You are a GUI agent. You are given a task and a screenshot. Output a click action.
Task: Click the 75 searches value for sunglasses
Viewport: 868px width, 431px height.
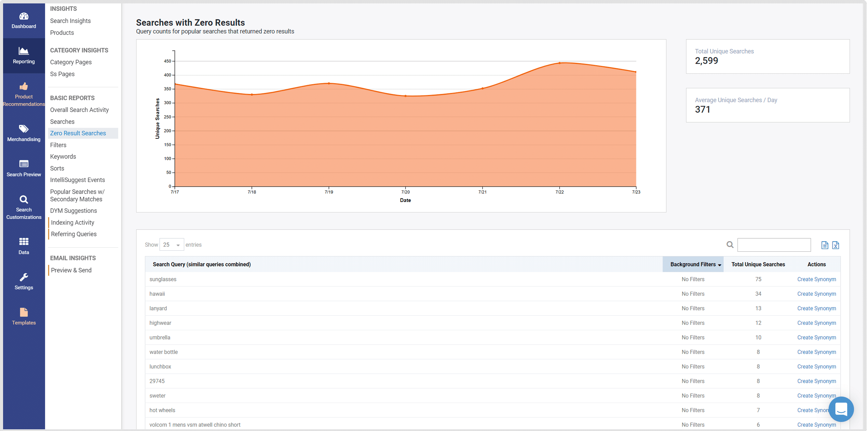pyautogui.click(x=758, y=279)
